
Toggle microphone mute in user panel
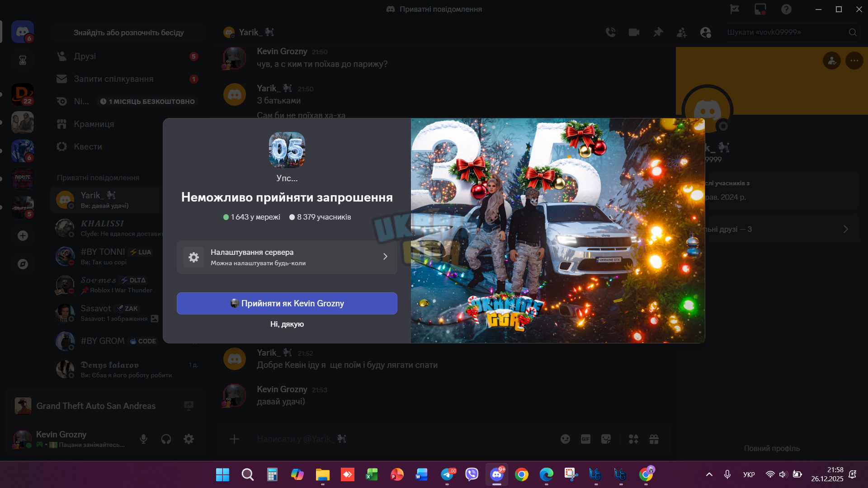click(143, 439)
